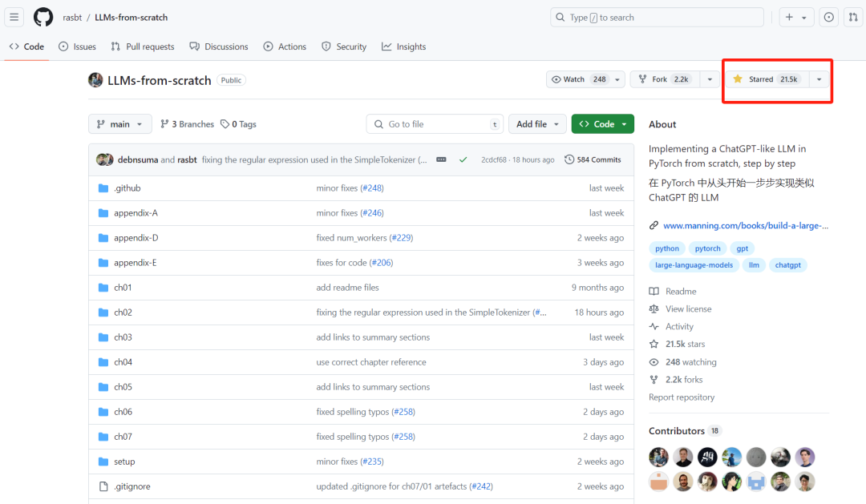Open the main branch selector dropdown
The height and width of the screenshot is (504, 866).
click(x=119, y=124)
